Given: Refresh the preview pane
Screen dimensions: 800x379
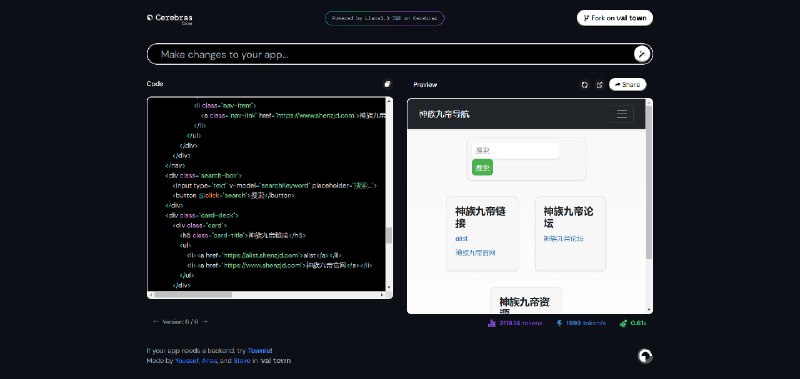Looking at the screenshot, I should click(x=585, y=85).
